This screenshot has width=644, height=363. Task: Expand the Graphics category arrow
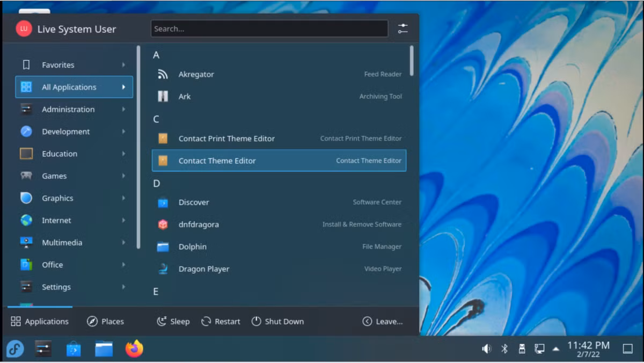[123, 198]
